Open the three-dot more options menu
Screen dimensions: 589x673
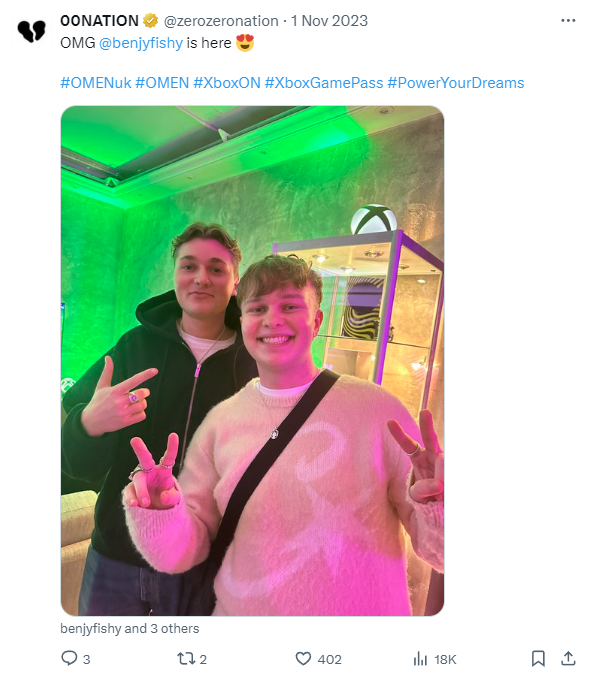pyautogui.click(x=568, y=21)
